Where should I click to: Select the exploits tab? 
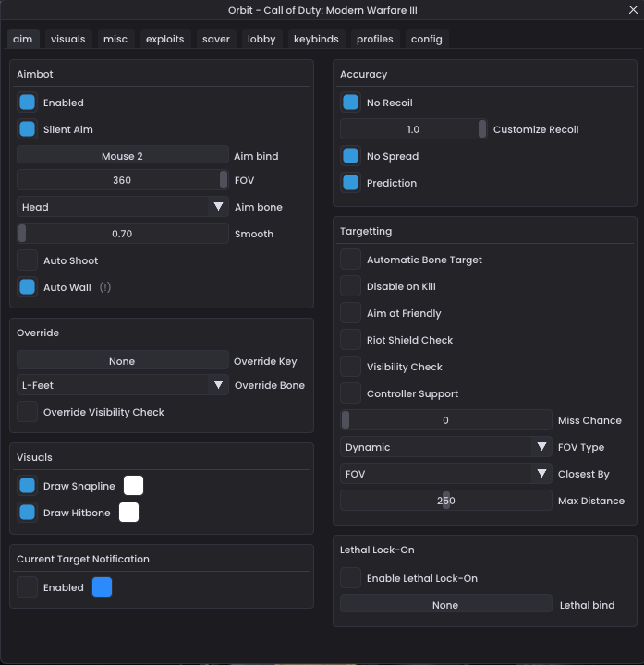click(165, 39)
